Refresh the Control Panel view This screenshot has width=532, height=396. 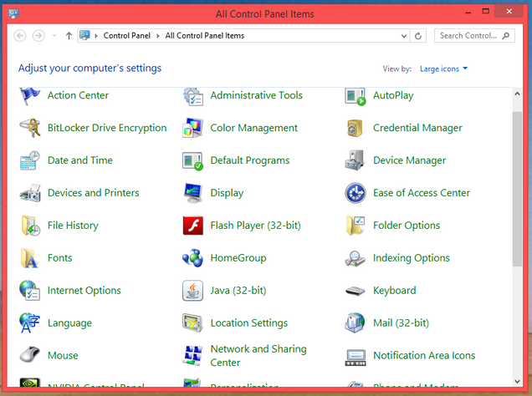tap(418, 36)
